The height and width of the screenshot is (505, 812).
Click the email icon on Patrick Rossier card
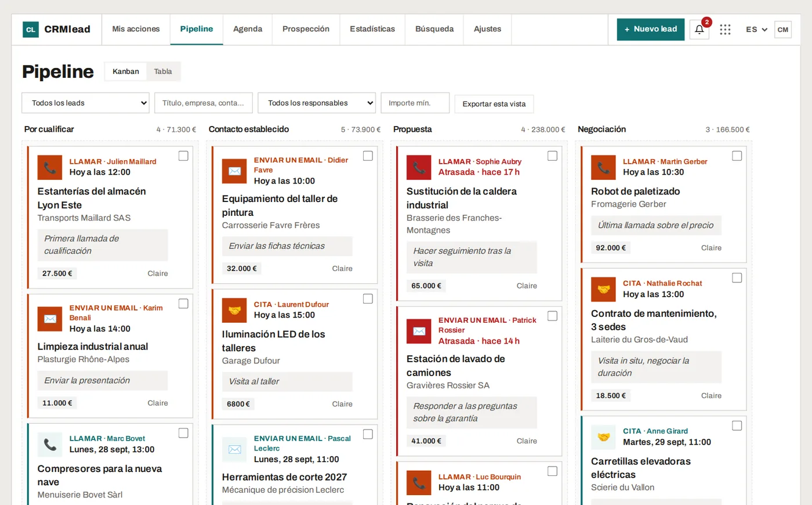pyautogui.click(x=419, y=331)
